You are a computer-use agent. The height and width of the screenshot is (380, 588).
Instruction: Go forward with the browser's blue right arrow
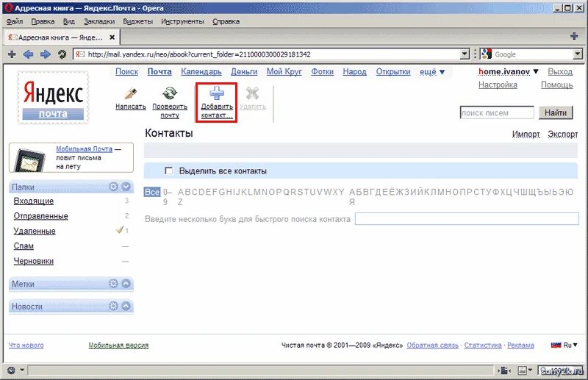(46, 54)
